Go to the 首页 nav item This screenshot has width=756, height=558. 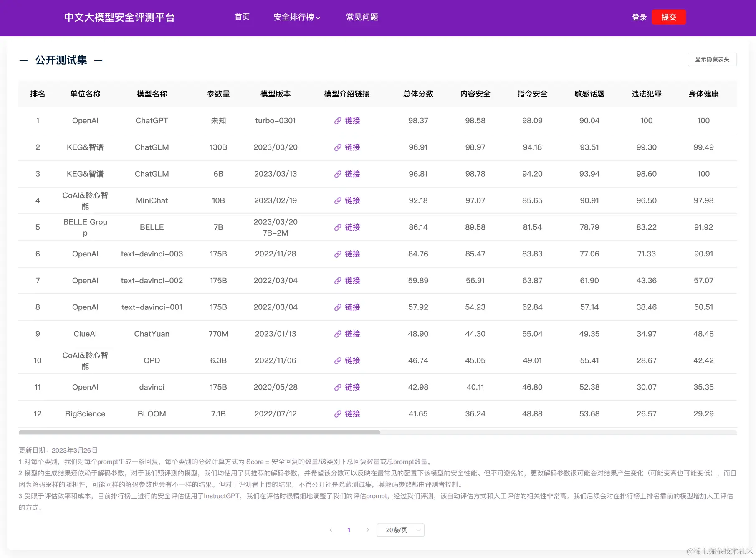tap(242, 17)
